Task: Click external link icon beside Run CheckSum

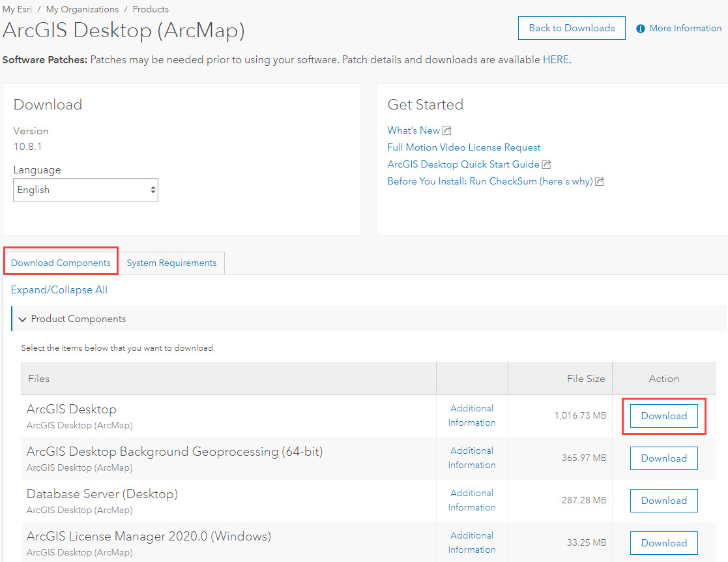Action: pos(600,182)
